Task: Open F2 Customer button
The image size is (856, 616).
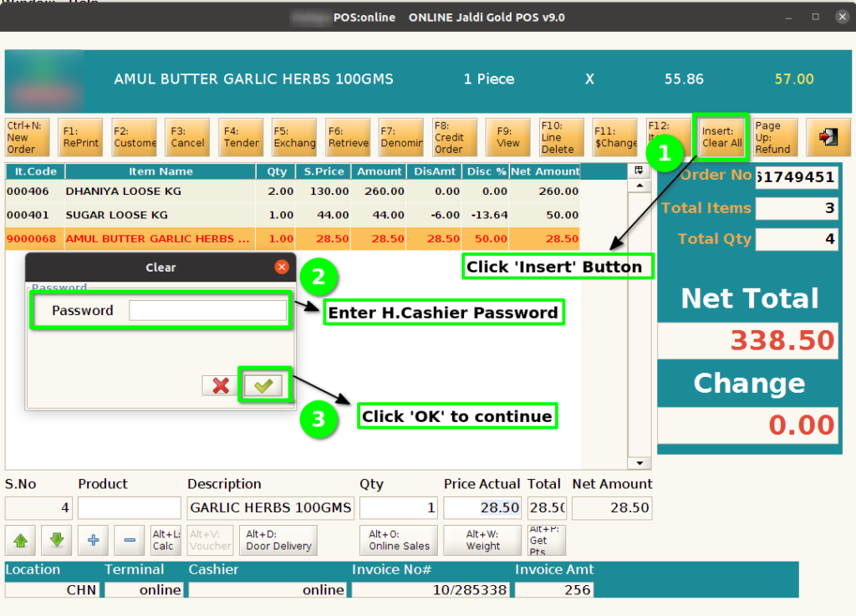Action: [x=135, y=138]
